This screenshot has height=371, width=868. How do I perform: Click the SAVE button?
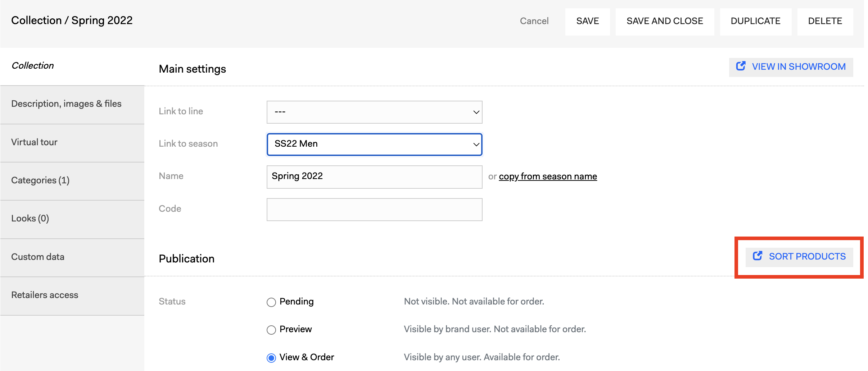click(x=587, y=22)
